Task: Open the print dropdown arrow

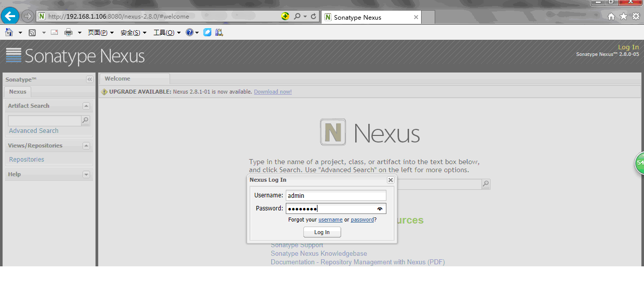Action: tap(79, 33)
